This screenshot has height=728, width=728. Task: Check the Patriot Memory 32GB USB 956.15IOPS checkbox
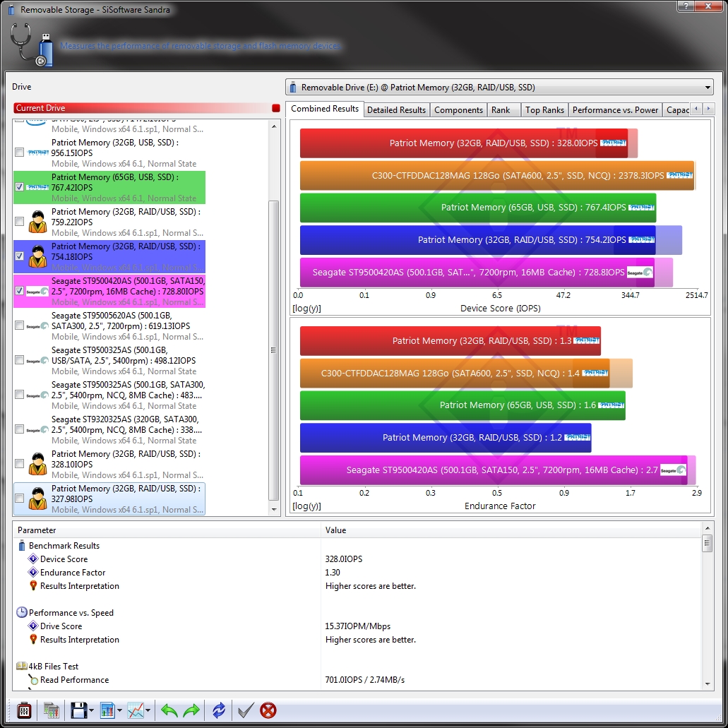click(20, 153)
